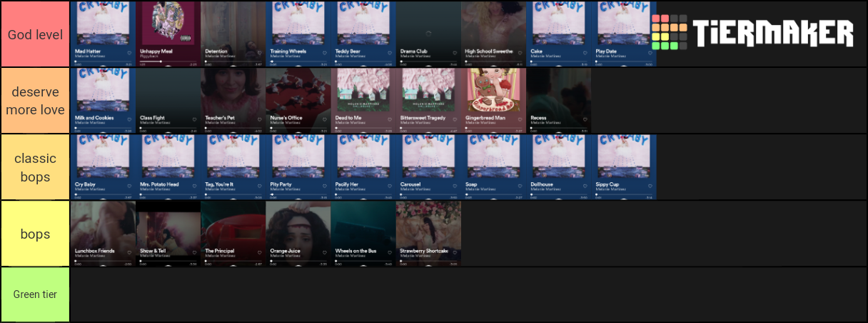This screenshot has height=323, width=868.
Task: Pick the High School Sweethearts thumbnail
Action: (493, 34)
